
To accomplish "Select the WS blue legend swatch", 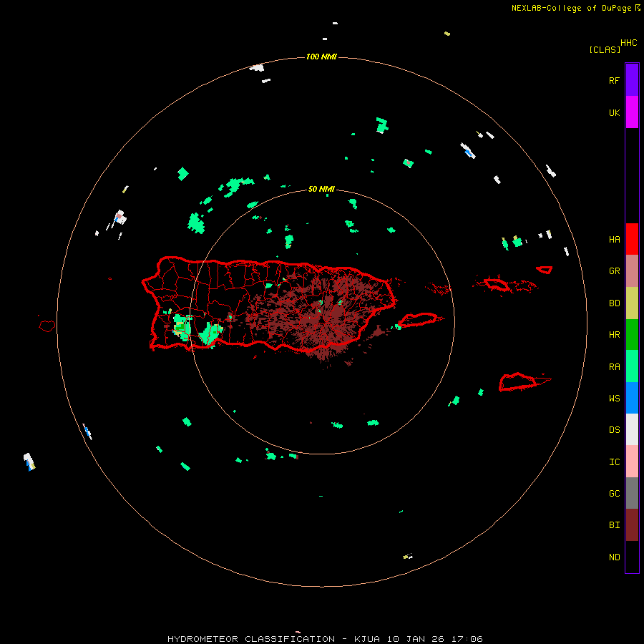I will click(632, 398).
